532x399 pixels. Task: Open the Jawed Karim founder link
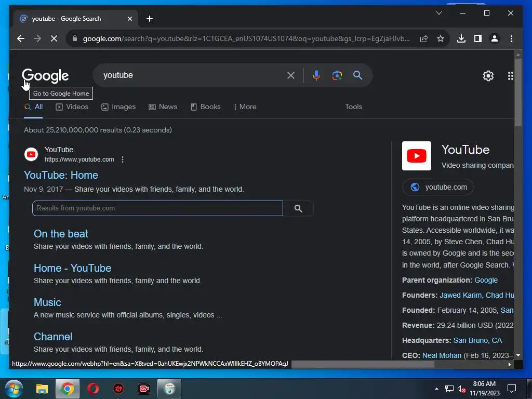click(x=460, y=295)
